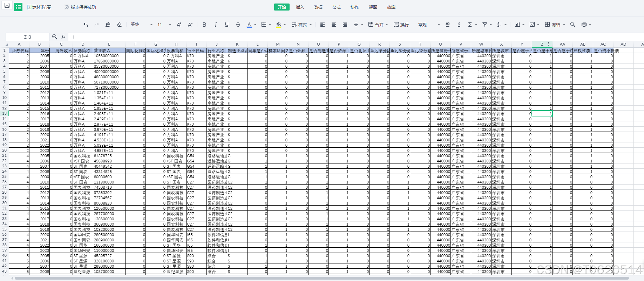Click the formula bar showing 1

pos(356,37)
